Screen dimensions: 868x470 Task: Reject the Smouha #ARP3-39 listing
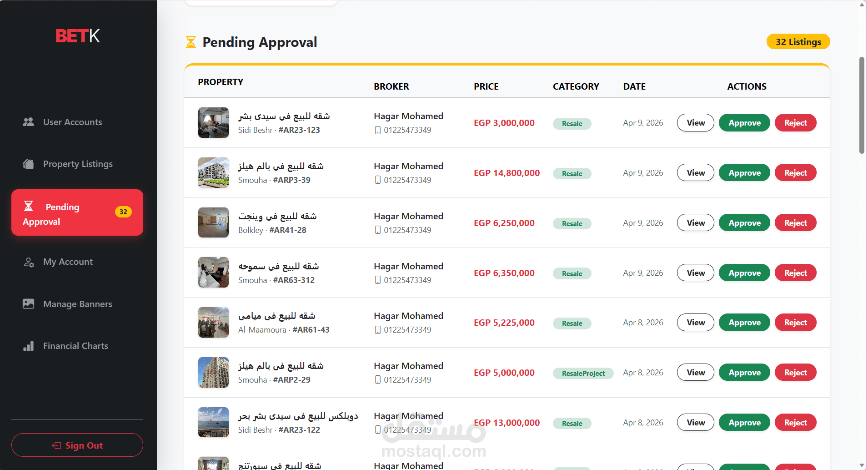click(x=795, y=173)
